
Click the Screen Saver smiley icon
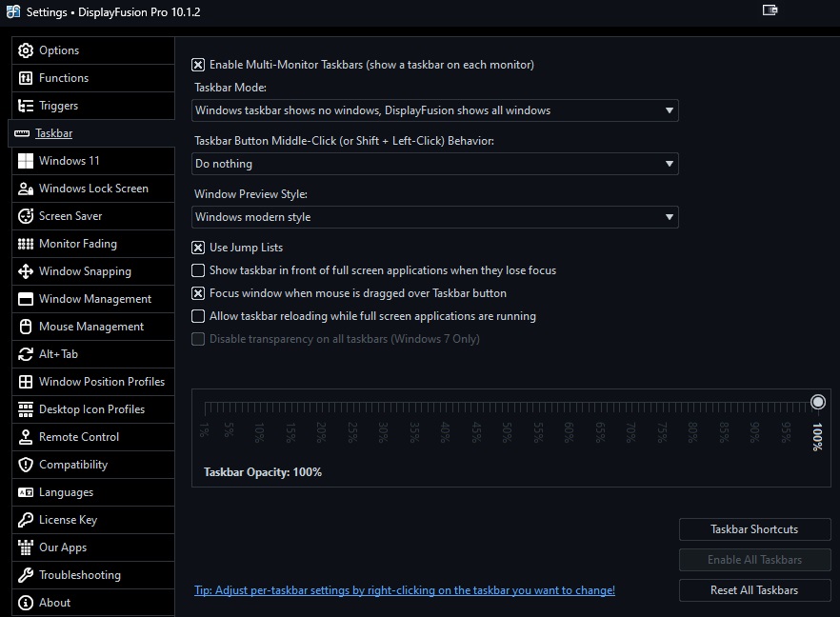25,216
